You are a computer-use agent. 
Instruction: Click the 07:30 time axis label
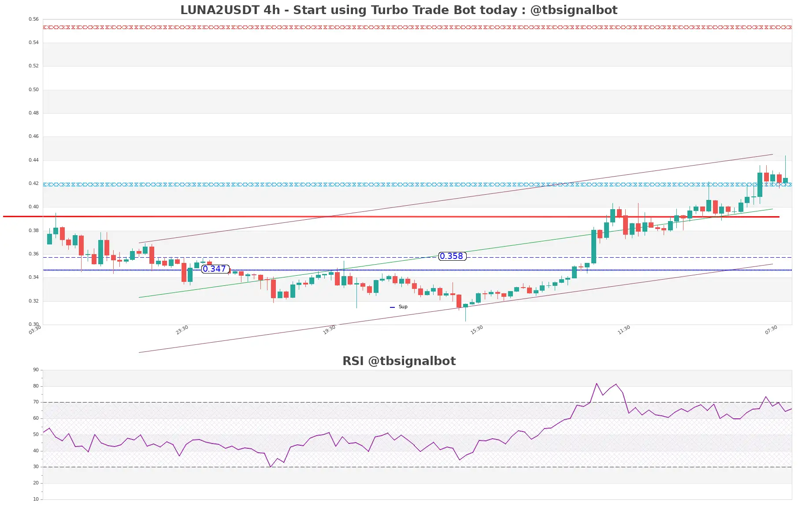771,330
